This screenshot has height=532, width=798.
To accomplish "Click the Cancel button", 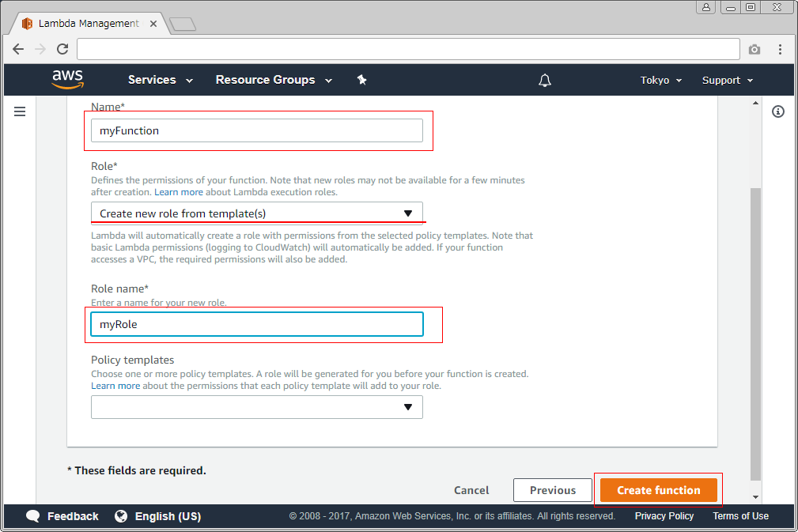I will coord(471,490).
